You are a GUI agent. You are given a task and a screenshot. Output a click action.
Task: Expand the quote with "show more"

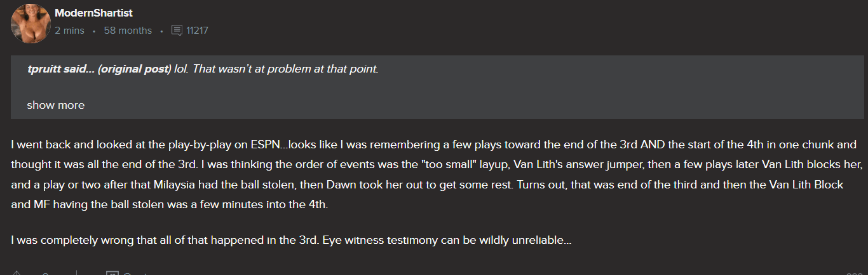[55, 105]
